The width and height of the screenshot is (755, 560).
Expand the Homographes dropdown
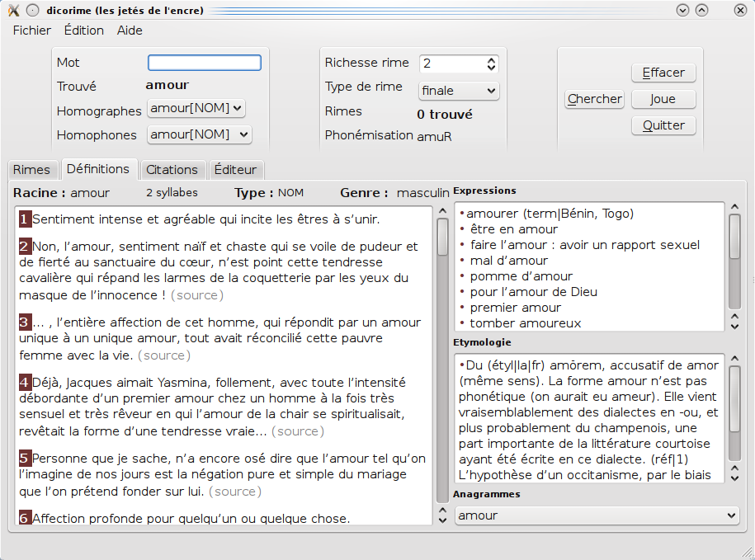tap(196, 108)
